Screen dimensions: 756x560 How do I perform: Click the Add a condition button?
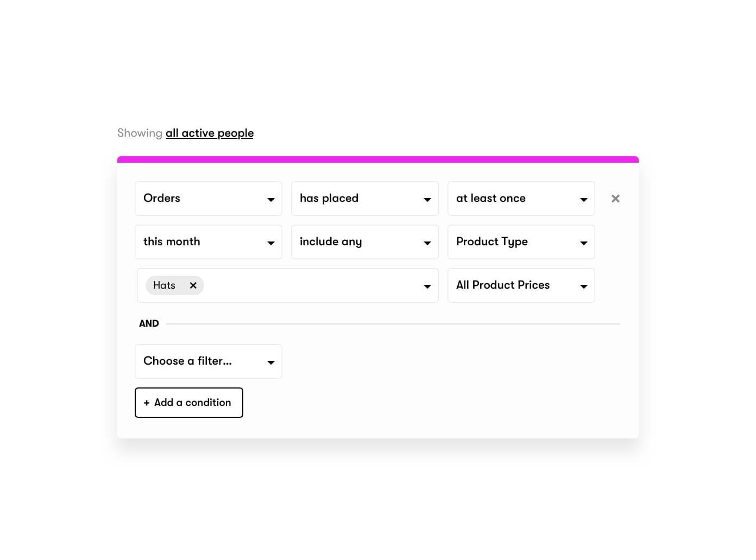click(x=189, y=403)
